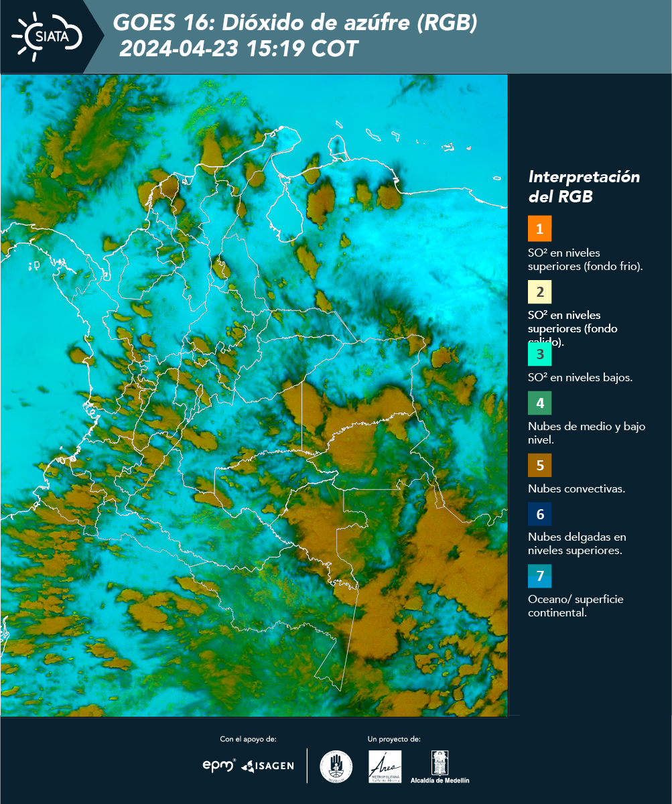Image resolution: width=672 pixels, height=804 pixels.
Task: Click the ISAGEN logo
Action: tap(268, 765)
